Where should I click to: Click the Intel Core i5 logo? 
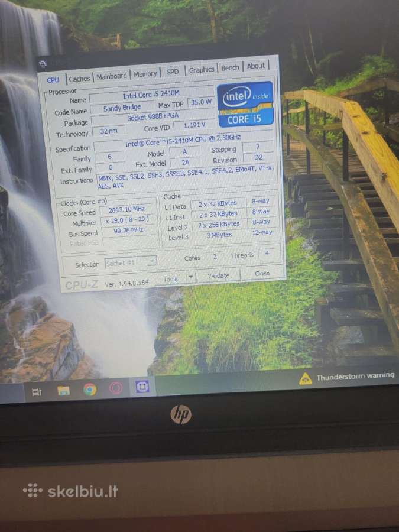coord(245,104)
